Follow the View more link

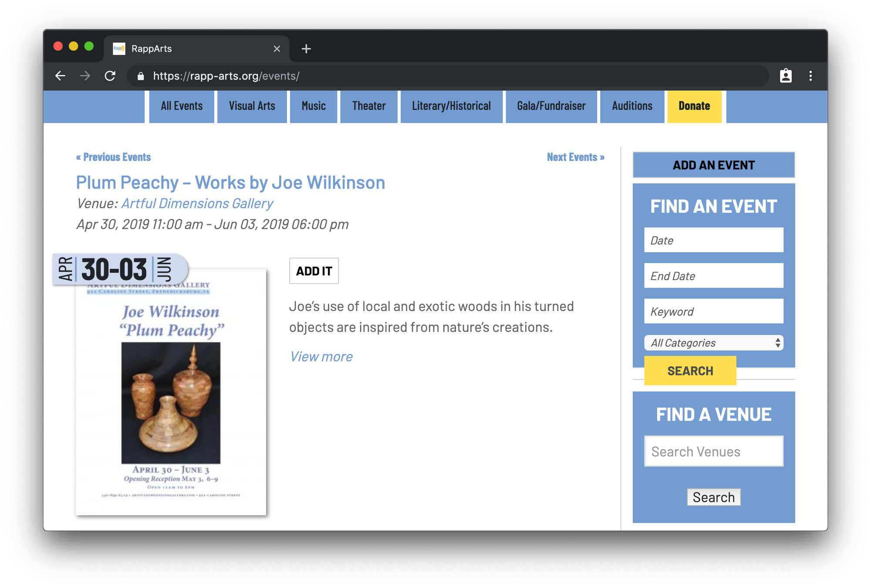coord(321,357)
